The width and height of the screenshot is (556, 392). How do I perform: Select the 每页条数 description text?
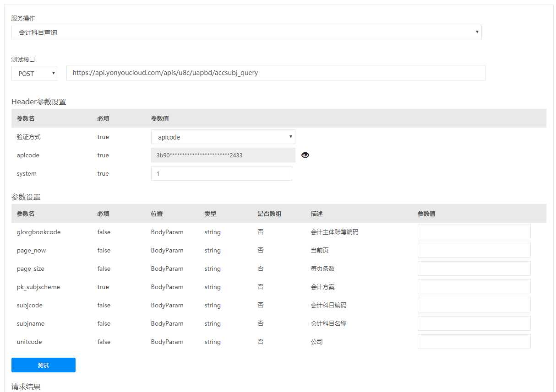pyautogui.click(x=322, y=268)
